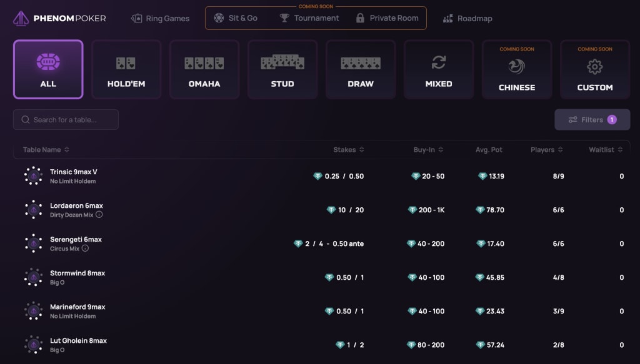Click the Chinese poker icon
Screen dimensions: 640x364
(x=517, y=67)
